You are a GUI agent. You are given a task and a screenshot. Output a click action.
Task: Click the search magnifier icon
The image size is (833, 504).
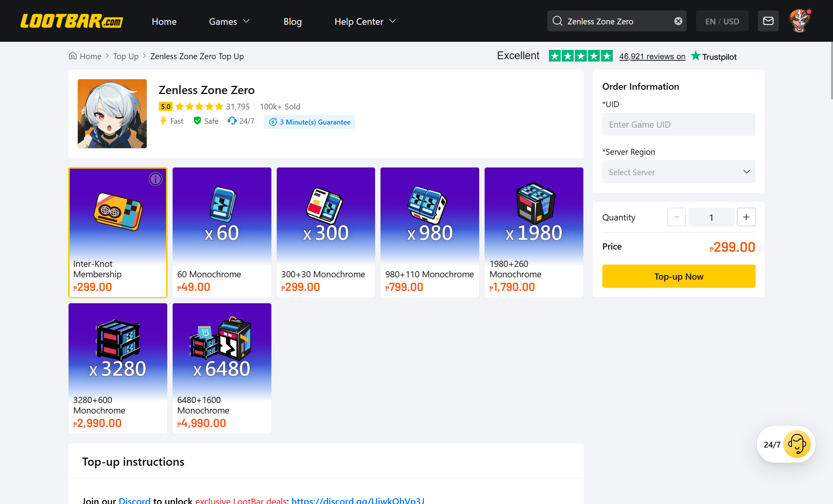557,21
